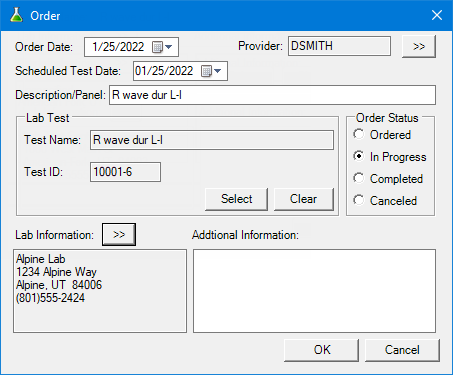Image resolution: width=453 pixels, height=375 pixels.
Task: Select the Ordered status radio button
Action: pyautogui.click(x=359, y=134)
